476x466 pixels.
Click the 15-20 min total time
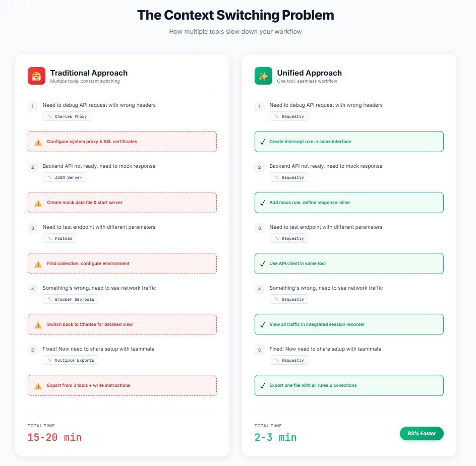click(x=54, y=437)
